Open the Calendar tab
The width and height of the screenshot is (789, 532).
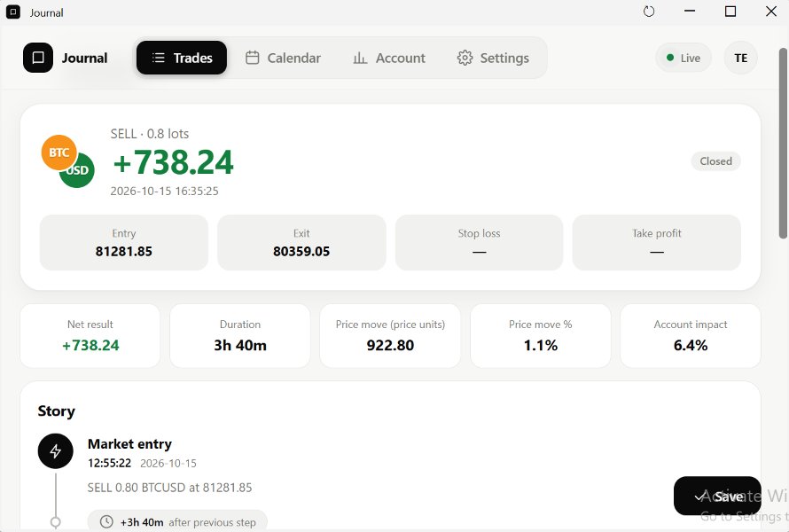point(283,58)
